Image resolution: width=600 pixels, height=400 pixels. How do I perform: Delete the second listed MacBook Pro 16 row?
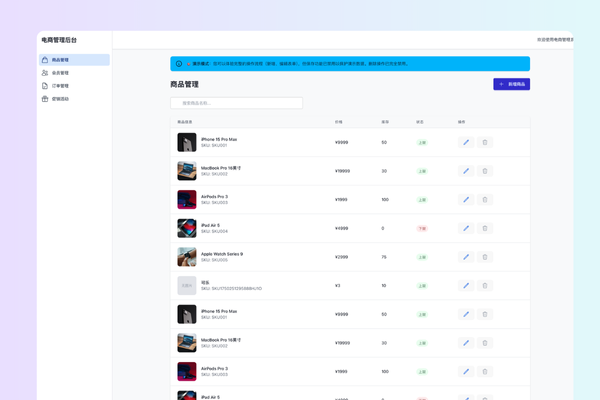(x=485, y=343)
